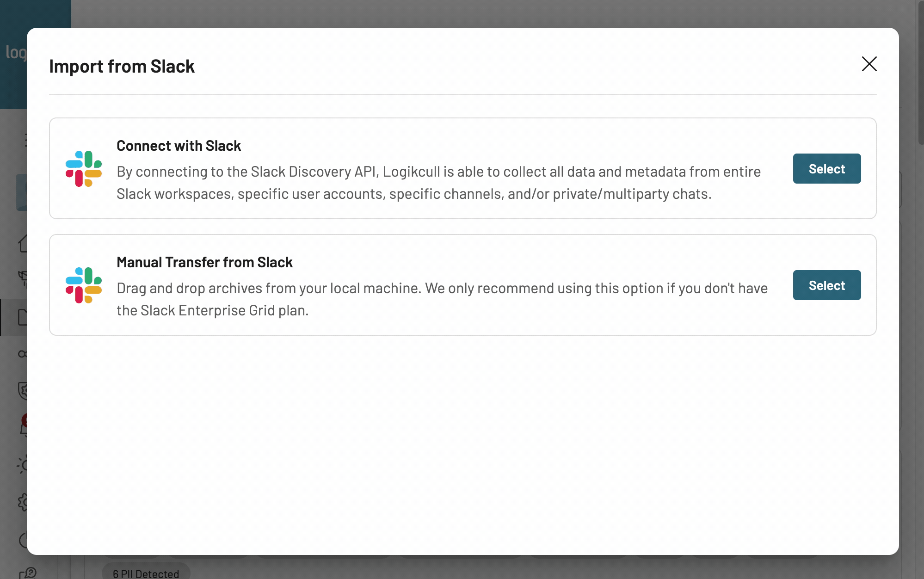This screenshot has width=924, height=579.
Task: Click the Slack logo beside Connect with Slack
Action: click(84, 168)
